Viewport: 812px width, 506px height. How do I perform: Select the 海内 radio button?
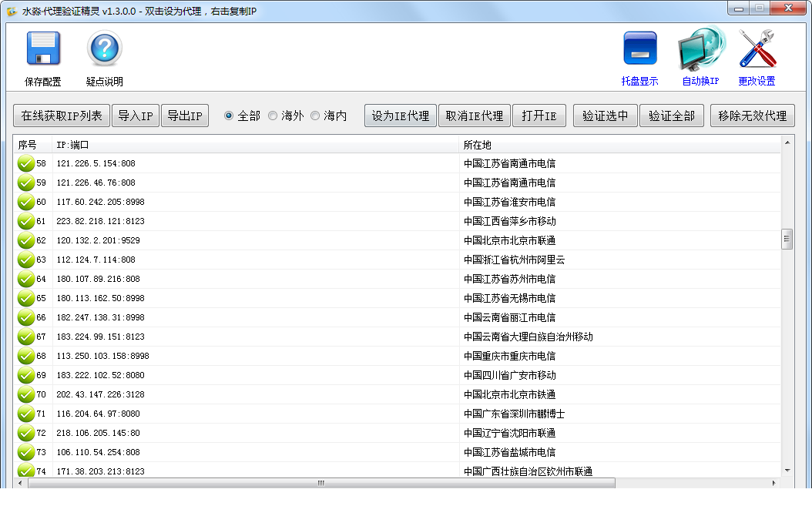[315, 116]
